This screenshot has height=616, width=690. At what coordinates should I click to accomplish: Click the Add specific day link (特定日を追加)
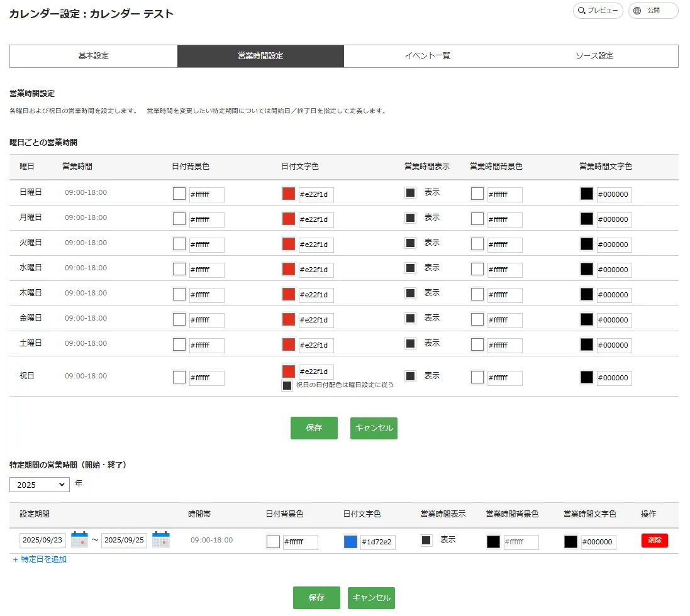pyautogui.click(x=40, y=559)
